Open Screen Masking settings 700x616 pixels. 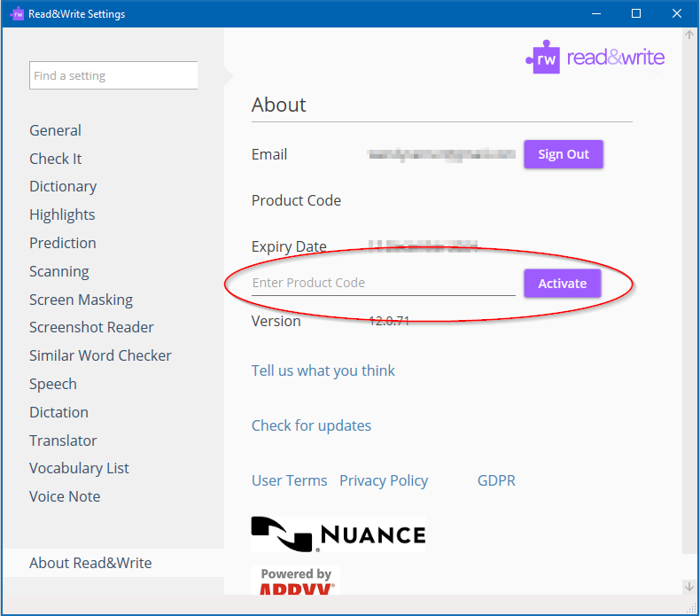(81, 300)
